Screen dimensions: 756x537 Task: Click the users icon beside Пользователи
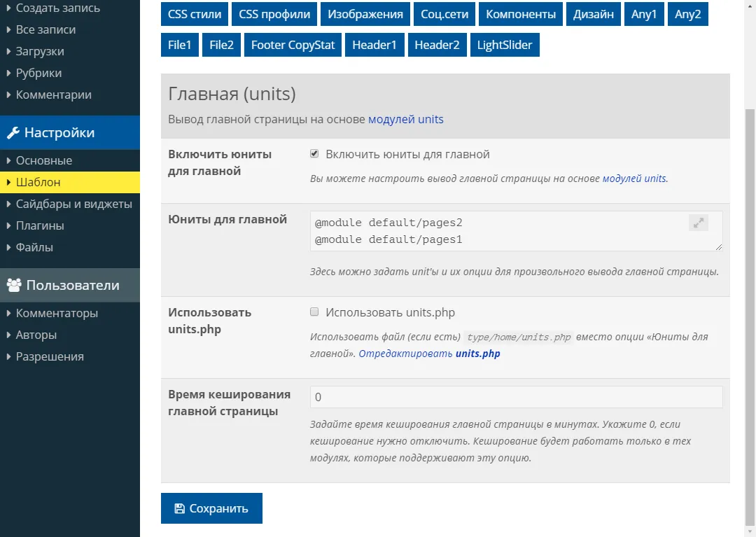(13, 286)
